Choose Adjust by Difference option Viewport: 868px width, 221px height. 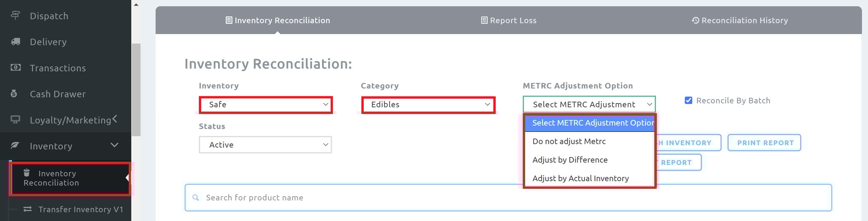(570, 160)
